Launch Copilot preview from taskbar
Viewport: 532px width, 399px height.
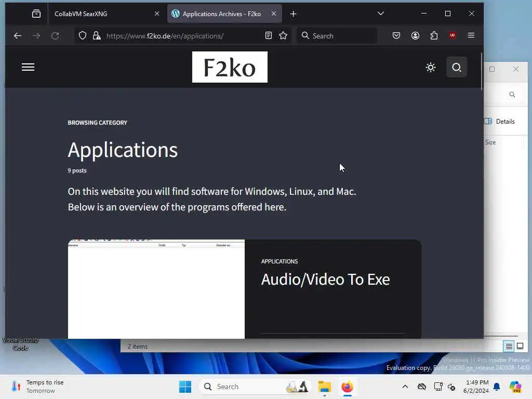(515, 387)
